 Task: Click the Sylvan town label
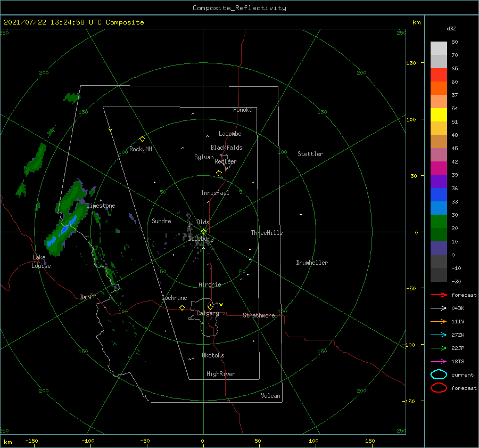(204, 157)
